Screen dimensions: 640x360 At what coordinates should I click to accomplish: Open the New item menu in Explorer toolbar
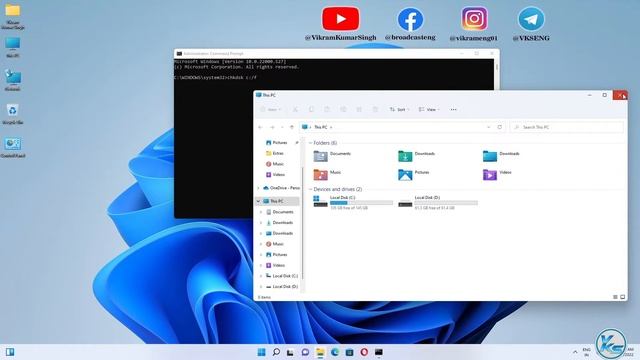(271, 109)
